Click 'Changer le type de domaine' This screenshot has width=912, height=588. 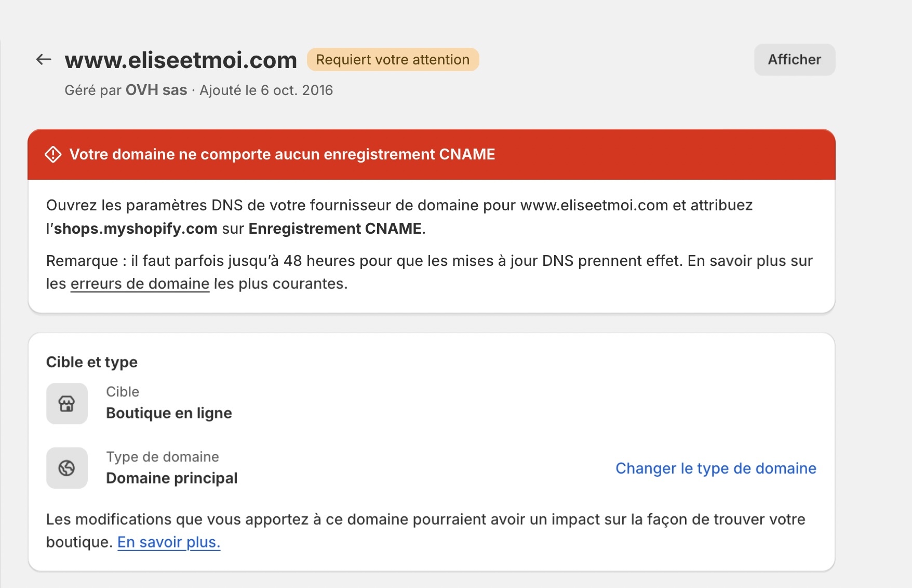[x=716, y=469]
